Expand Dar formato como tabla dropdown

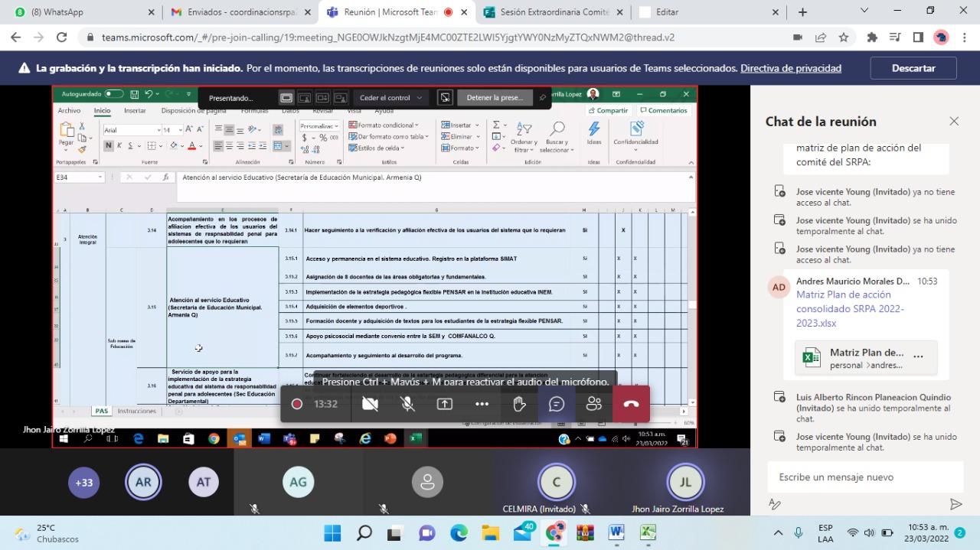tap(388, 137)
